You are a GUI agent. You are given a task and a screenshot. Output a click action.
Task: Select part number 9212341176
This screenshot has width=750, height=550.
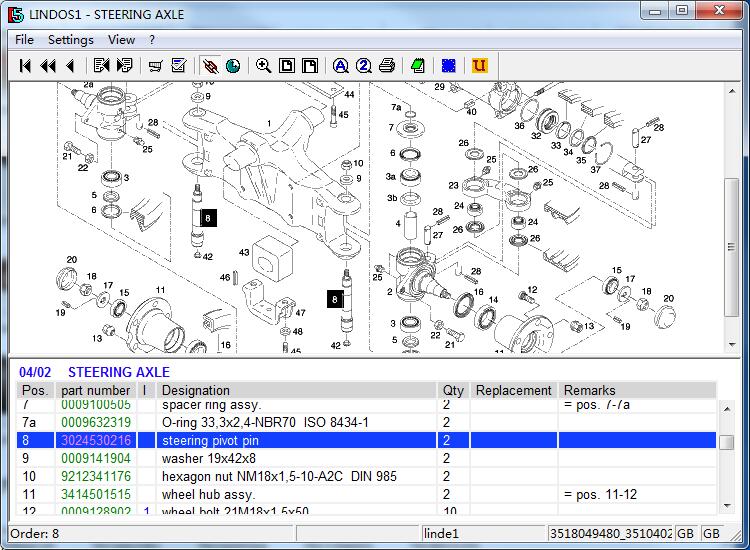tap(96, 476)
